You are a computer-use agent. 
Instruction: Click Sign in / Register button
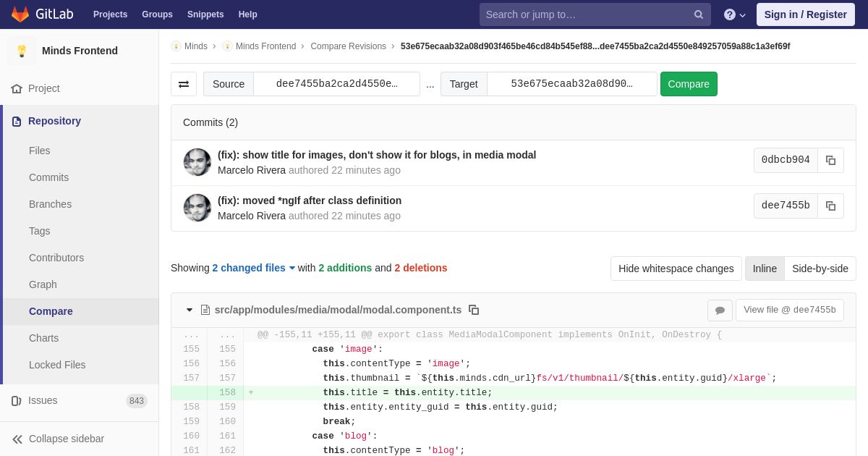[x=805, y=14]
